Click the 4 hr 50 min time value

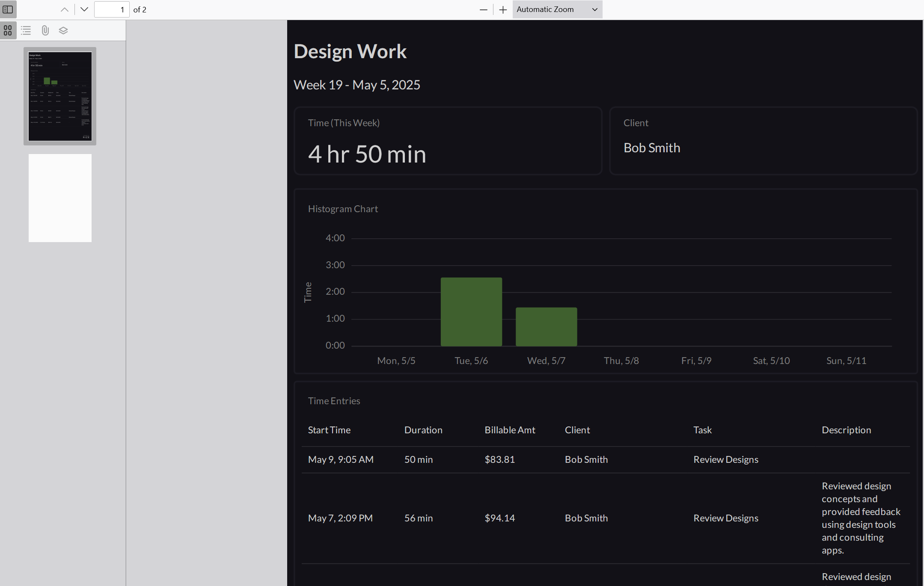click(366, 154)
